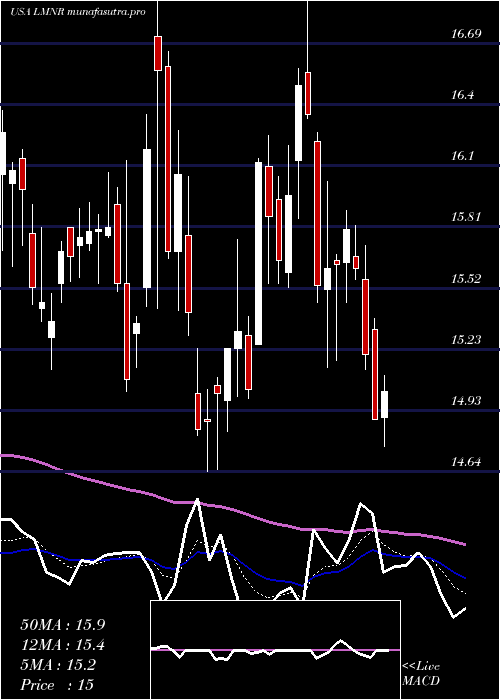The image size is (500, 700).
Task: Click the 12MA : 15.4 readout
Action: point(63,645)
